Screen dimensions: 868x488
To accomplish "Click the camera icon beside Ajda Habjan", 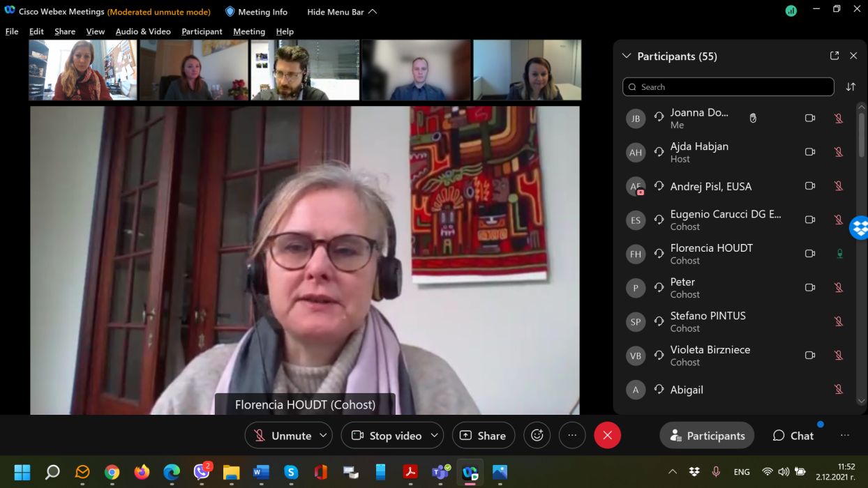I will point(809,152).
